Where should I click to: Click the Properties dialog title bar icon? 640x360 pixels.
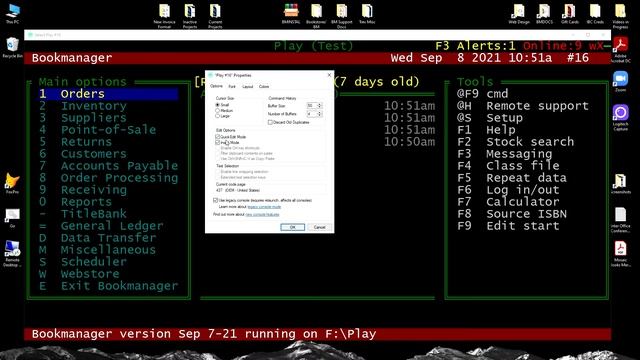click(x=210, y=75)
